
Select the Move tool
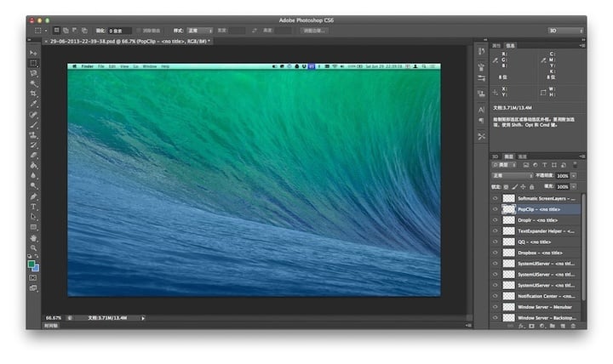34,53
